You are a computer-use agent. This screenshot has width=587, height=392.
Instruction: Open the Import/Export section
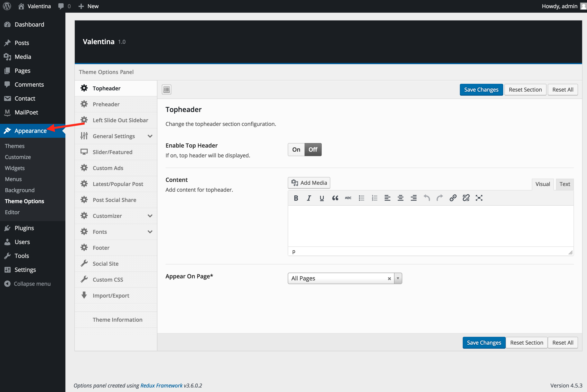coord(116,296)
